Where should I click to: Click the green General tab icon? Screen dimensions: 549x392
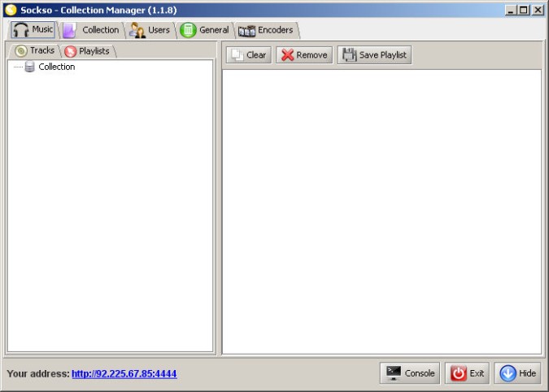click(188, 30)
